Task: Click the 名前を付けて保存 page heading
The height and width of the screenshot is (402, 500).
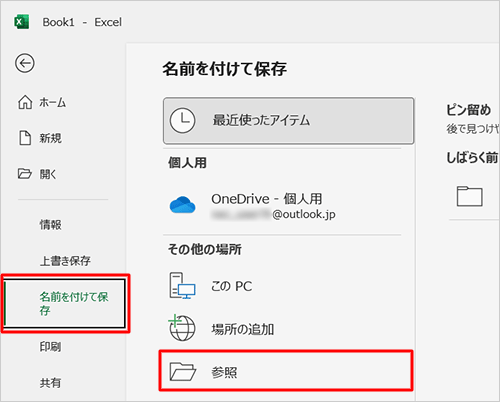Action: tap(225, 69)
